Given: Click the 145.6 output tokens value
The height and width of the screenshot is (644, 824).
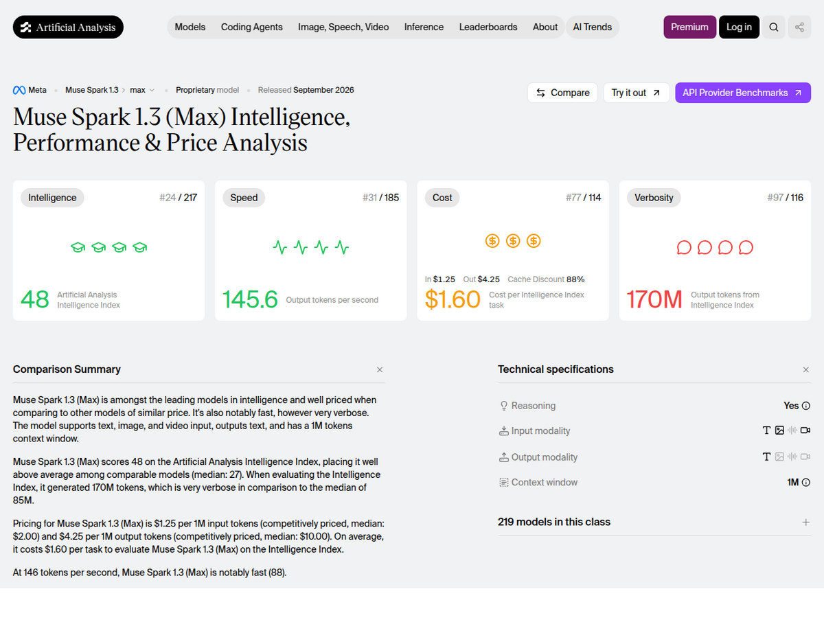Looking at the screenshot, I should pos(250,299).
